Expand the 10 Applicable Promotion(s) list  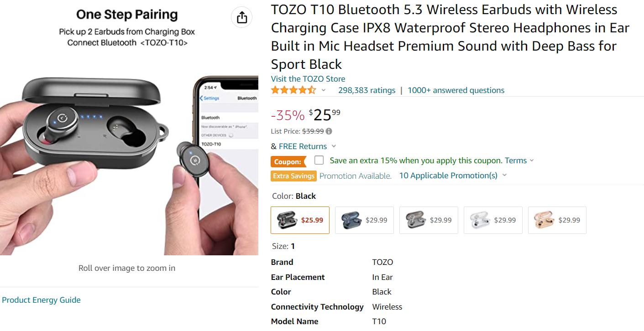coord(453,176)
